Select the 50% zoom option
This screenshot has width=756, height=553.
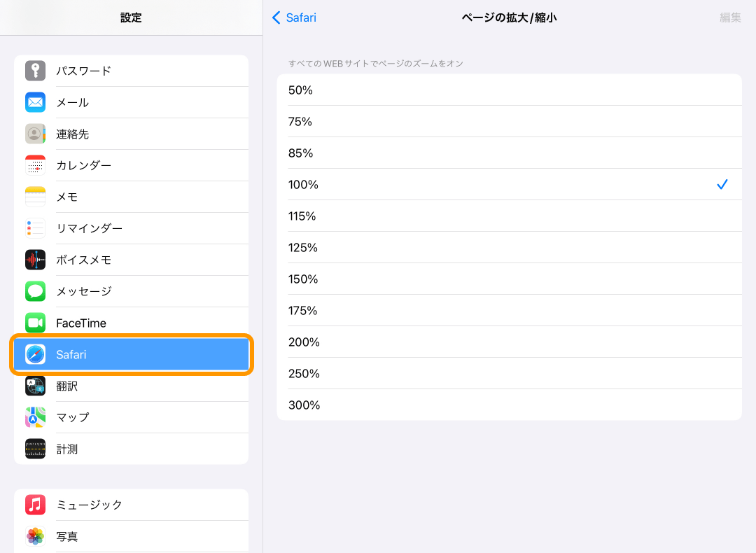[x=509, y=90]
